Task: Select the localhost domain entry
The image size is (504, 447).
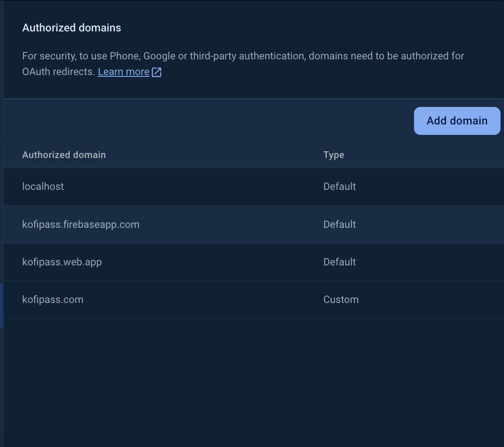Action: [x=43, y=186]
